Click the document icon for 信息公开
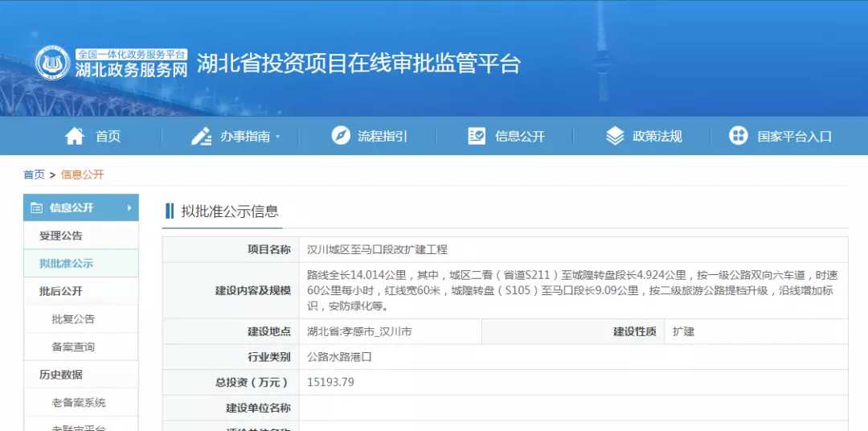The width and height of the screenshot is (868, 431). pyautogui.click(x=477, y=136)
